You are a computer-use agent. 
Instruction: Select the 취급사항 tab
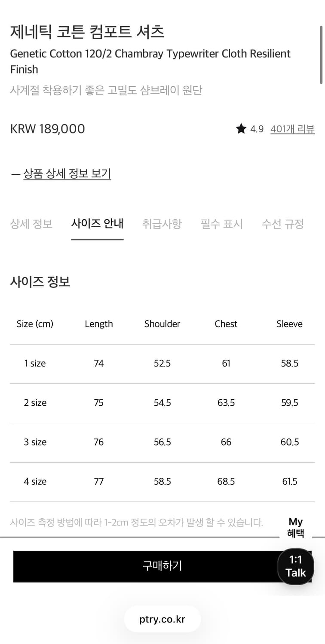(162, 224)
